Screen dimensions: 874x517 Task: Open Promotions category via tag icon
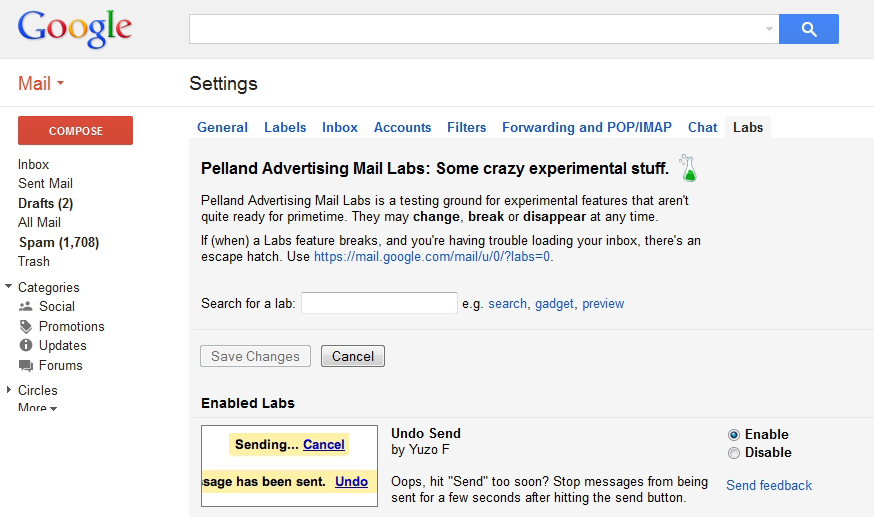point(26,327)
